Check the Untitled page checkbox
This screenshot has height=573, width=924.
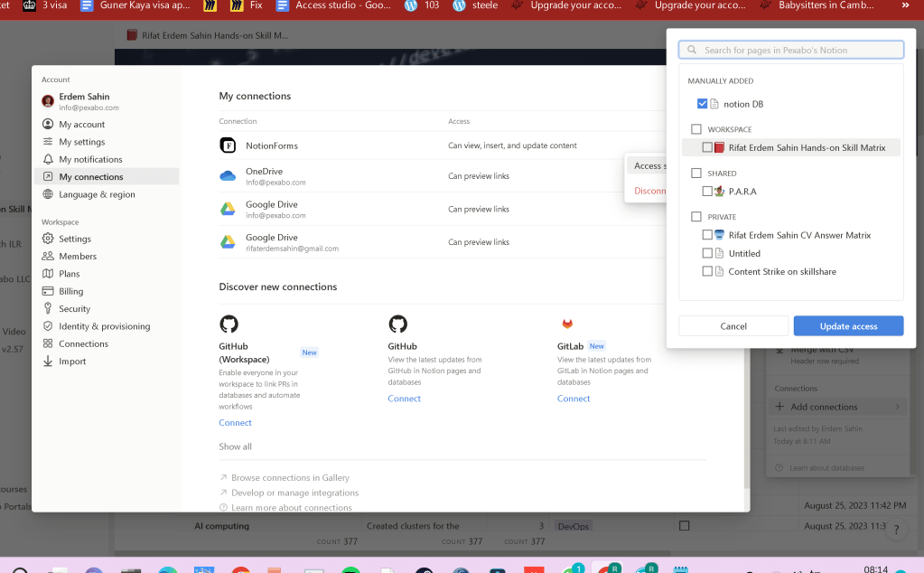(707, 253)
